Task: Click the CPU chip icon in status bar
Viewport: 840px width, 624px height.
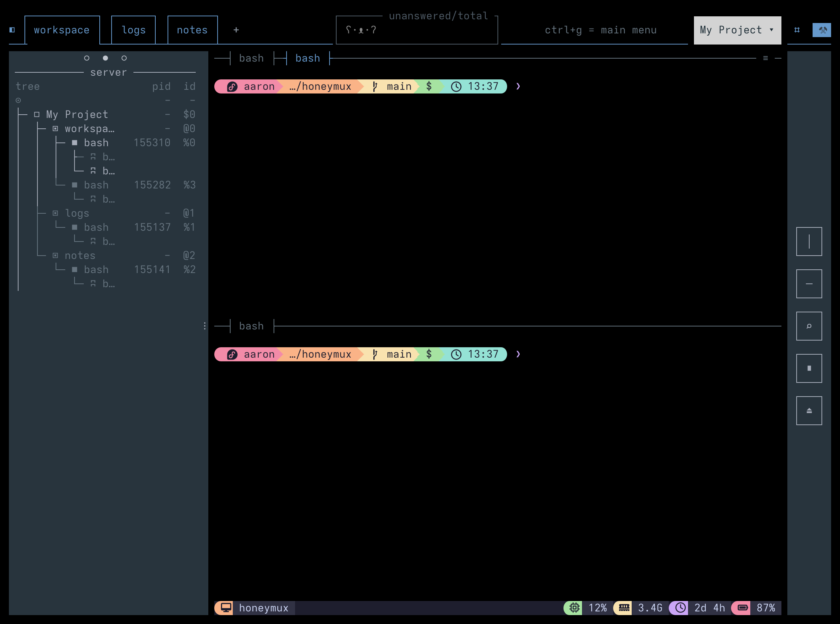Action: coord(574,608)
